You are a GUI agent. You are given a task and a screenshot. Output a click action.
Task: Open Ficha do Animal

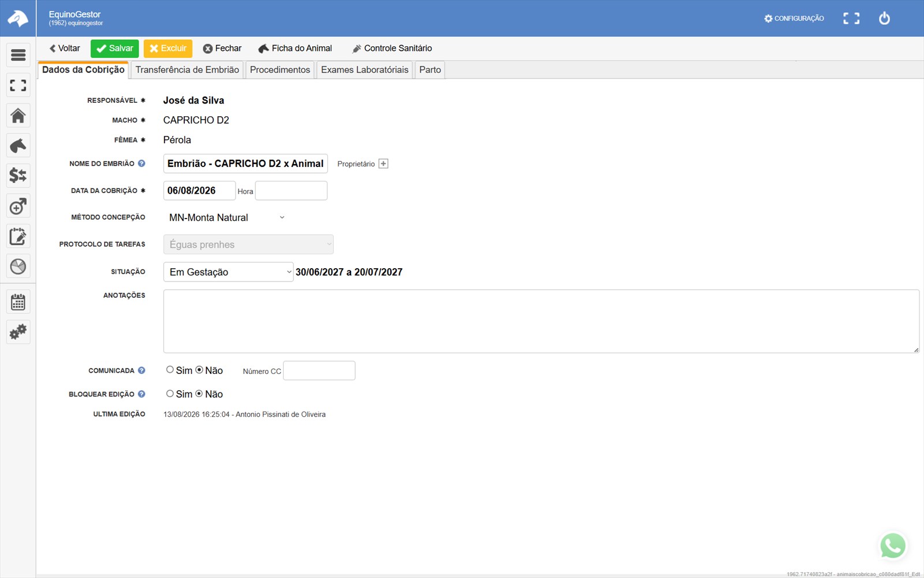pyautogui.click(x=295, y=49)
